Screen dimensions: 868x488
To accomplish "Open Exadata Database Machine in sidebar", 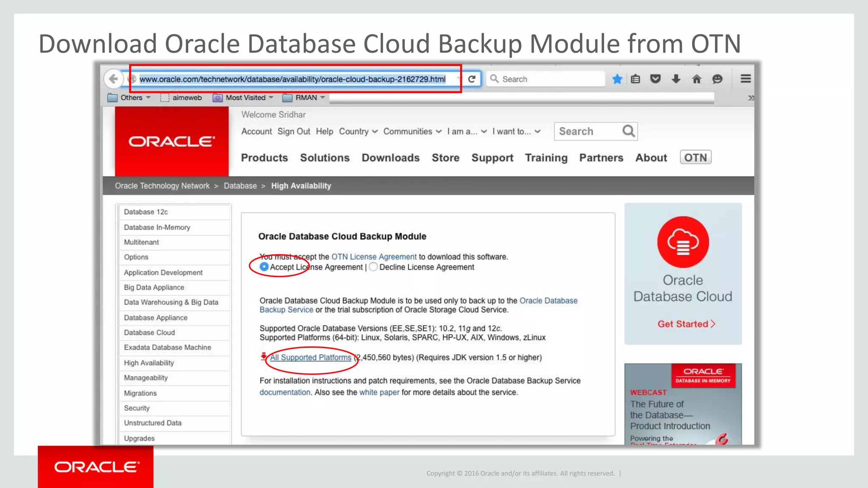I will point(175,347).
